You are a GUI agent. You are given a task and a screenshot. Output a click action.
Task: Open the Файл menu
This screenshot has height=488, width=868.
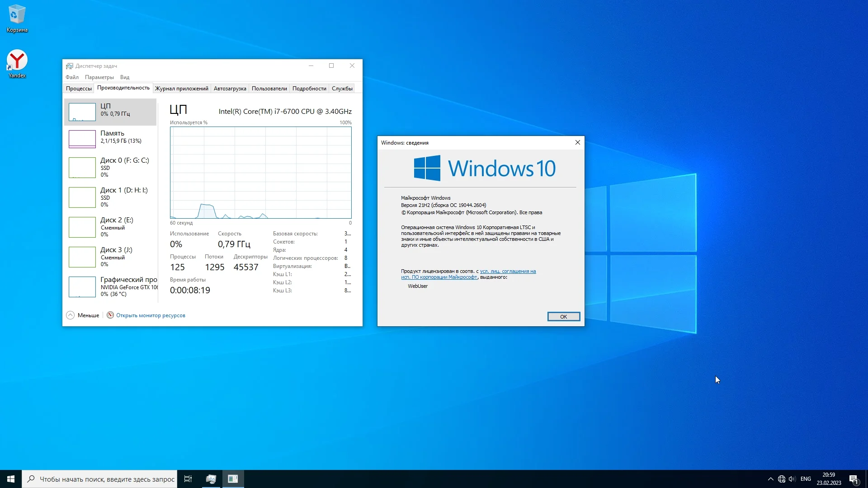[x=72, y=77]
